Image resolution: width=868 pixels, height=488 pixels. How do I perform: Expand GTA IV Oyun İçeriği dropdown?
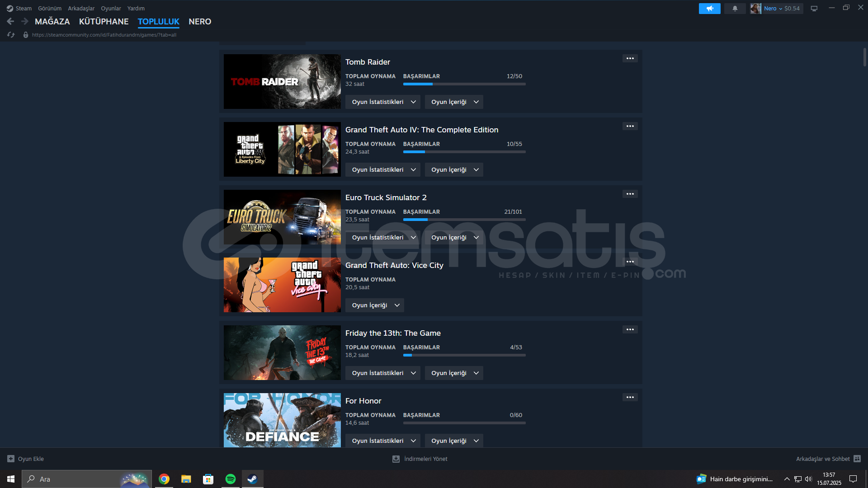(x=454, y=169)
